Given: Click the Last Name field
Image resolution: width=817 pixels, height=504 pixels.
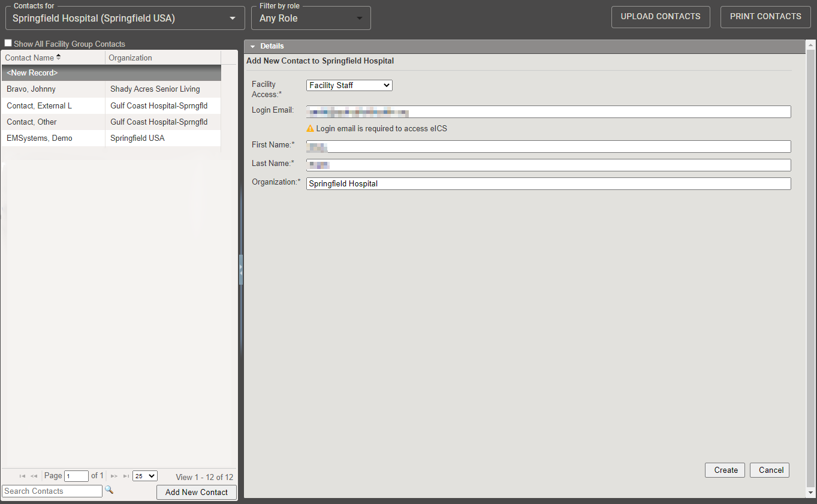Looking at the screenshot, I should pos(548,165).
